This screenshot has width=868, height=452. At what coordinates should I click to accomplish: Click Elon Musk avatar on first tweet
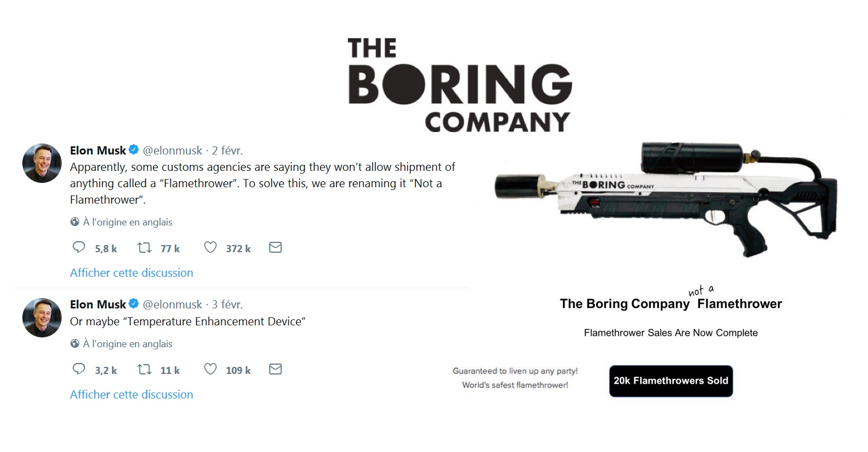pyautogui.click(x=42, y=163)
